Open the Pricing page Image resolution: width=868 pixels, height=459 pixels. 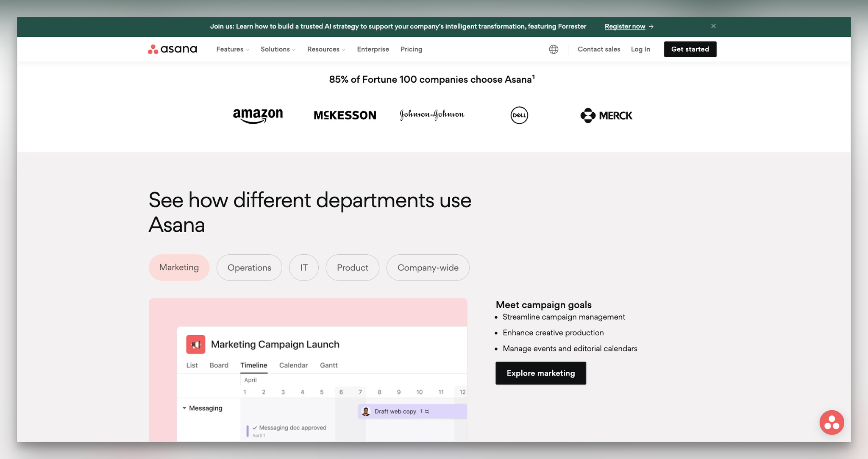click(x=411, y=49)
